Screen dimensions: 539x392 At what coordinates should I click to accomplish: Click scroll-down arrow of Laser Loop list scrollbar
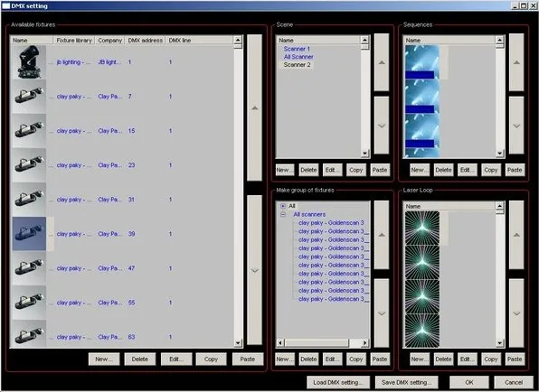coord(500,343)
